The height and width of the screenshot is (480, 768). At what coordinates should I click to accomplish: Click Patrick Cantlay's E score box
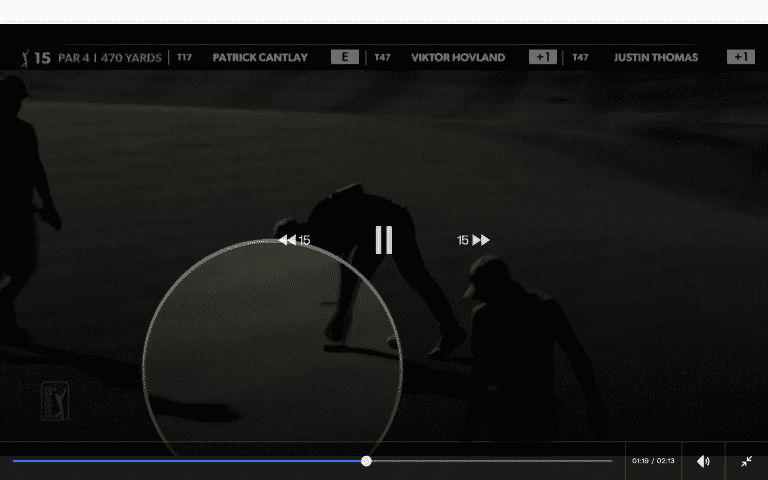coord(345,57)
